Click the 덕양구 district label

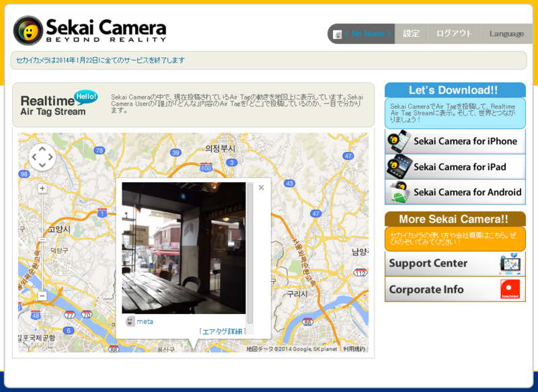[59, 250]
